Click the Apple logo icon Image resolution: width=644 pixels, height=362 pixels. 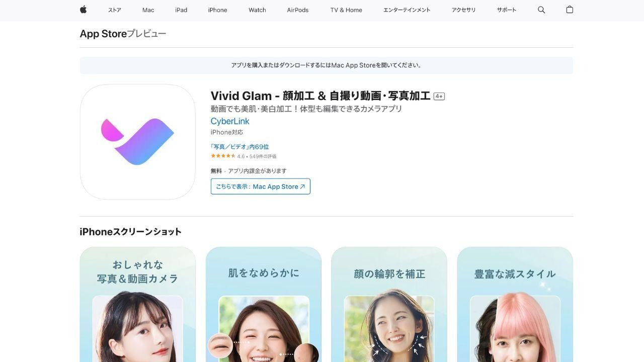tap(84, 10)
